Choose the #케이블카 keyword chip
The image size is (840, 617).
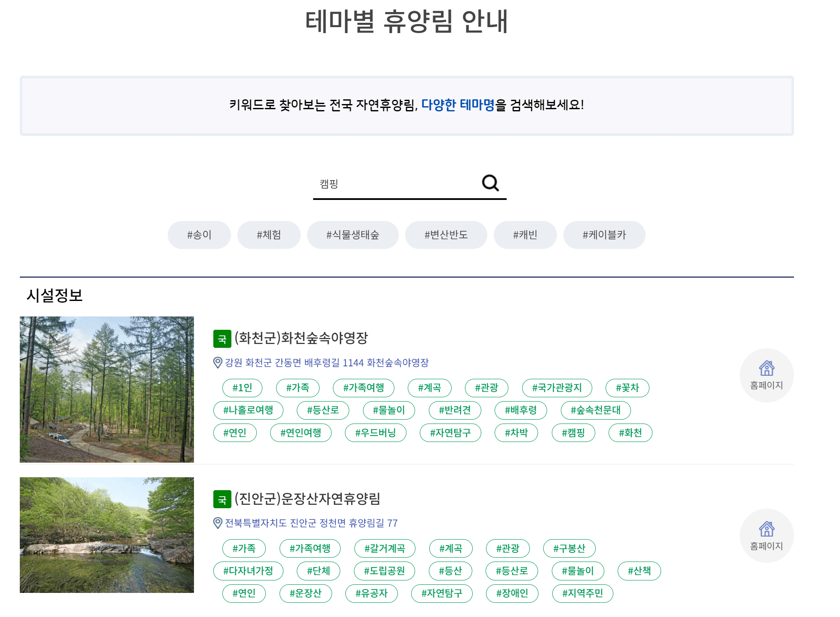pyautogui.click(x=604, y=235)
